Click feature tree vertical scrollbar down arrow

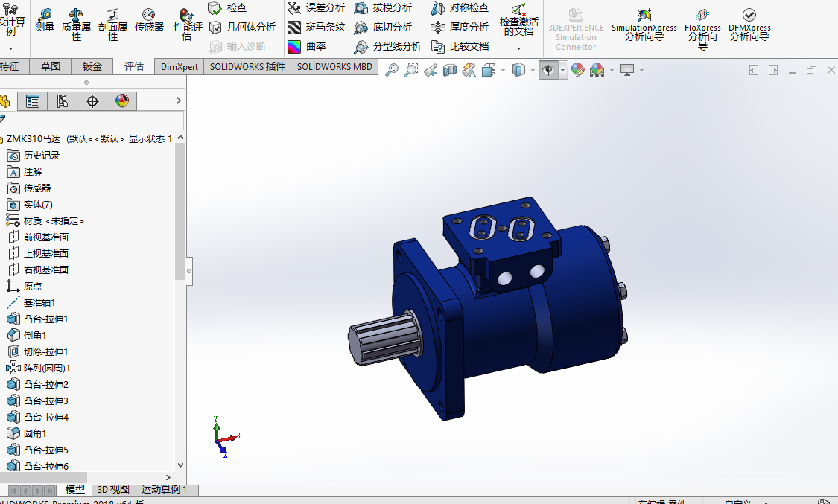(180, 465)
